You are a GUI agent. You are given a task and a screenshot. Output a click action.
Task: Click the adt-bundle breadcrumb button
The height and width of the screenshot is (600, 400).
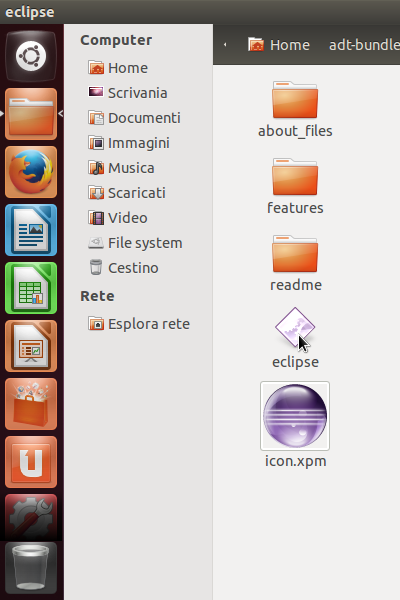[364, 45]
